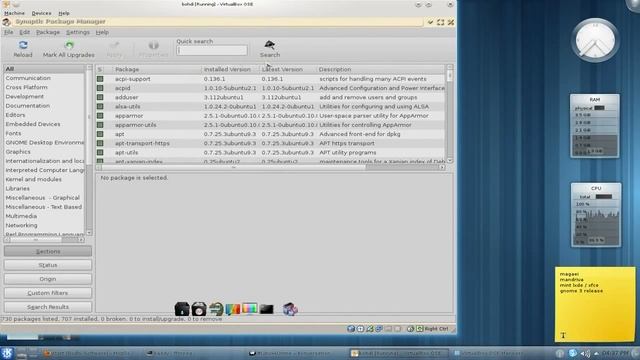Click the Search toolbar icon
This screenshot has width=640, height=360.
[269, 44]
